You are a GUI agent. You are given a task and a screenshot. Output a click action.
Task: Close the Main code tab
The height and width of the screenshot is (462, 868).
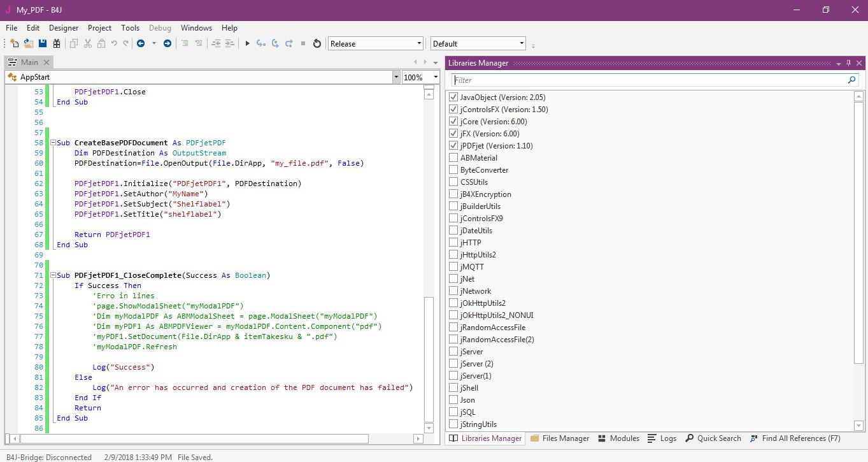click(46, 62)
